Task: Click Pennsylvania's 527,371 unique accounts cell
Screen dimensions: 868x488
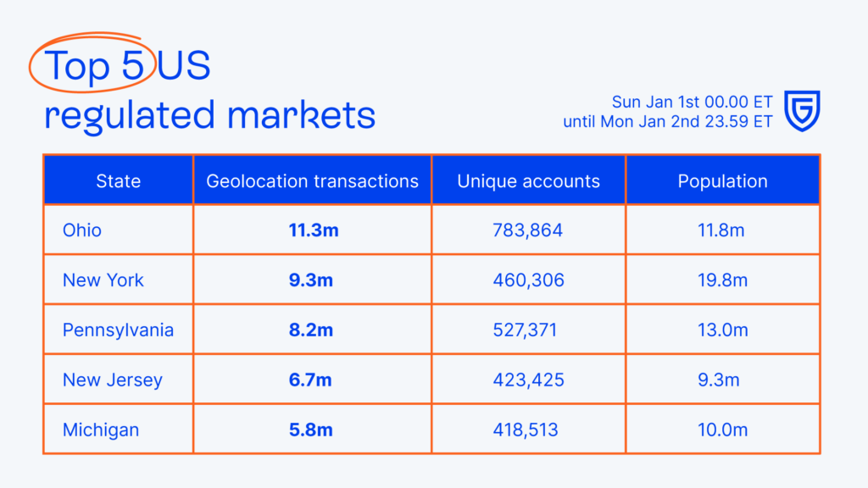Action: pos(525,330)
